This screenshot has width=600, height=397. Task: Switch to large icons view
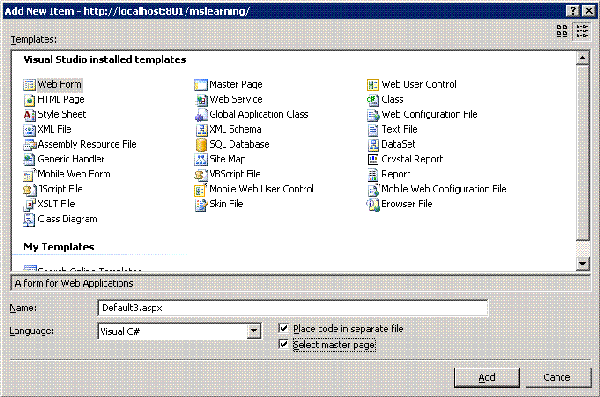pyautogui.click(x=562, y=31)
